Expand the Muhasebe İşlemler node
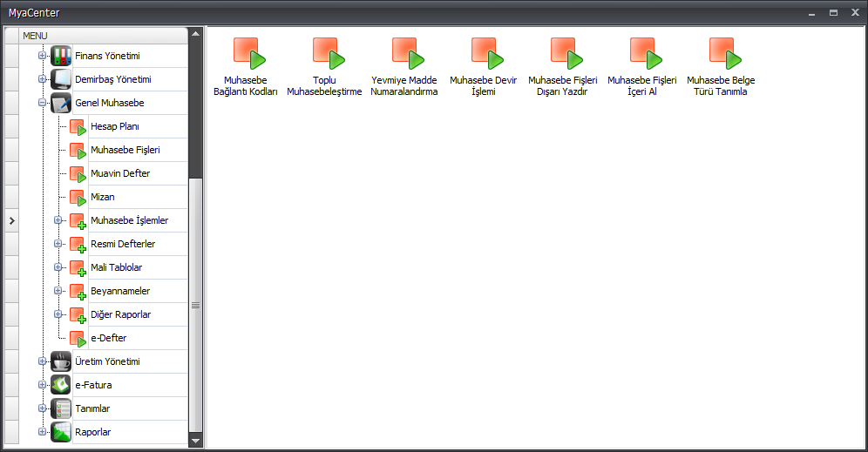868x452 pixels. click(58, 220)
